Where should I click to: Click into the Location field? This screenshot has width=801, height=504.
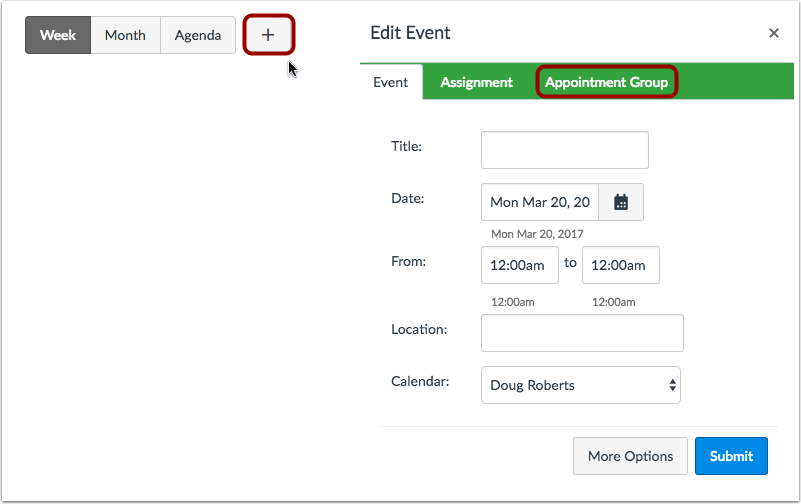[x=582, y=333]
